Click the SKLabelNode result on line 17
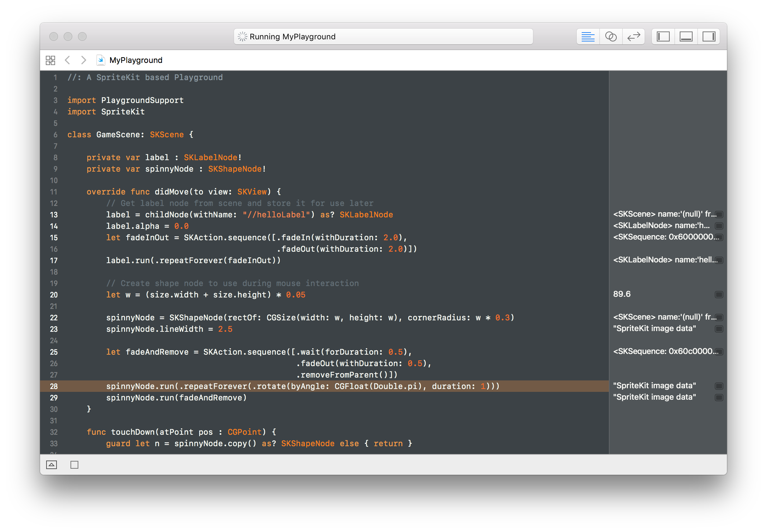The width and height of the screenshot is (767, 532). point(665,260)
